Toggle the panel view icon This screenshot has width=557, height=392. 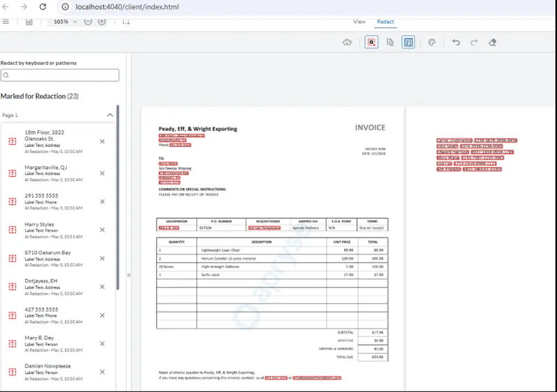point(29,22)
